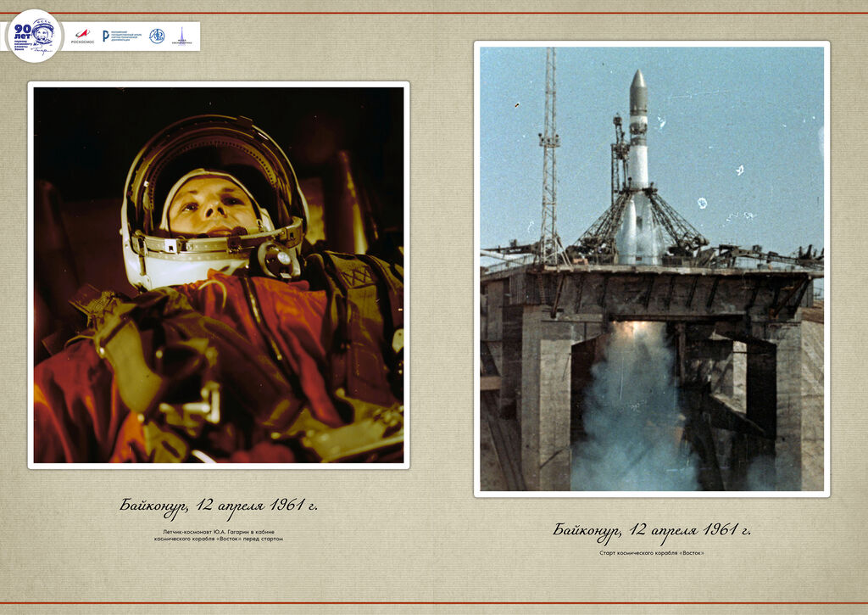Click the round blue archive emblem logo
This screenshot has height=615, width=868.
pyautogui.click(x=157, y=36)
